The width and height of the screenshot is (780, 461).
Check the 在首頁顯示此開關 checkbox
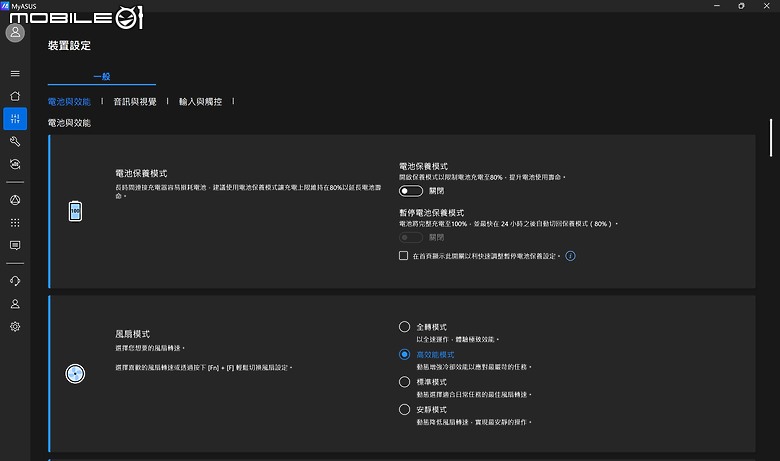[x=403, y=256]
